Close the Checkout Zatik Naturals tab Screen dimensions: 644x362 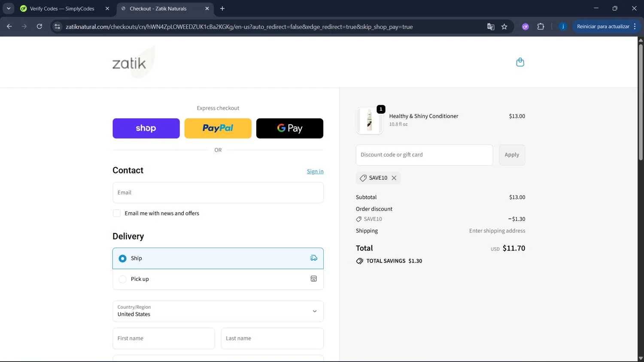(207, 9)
